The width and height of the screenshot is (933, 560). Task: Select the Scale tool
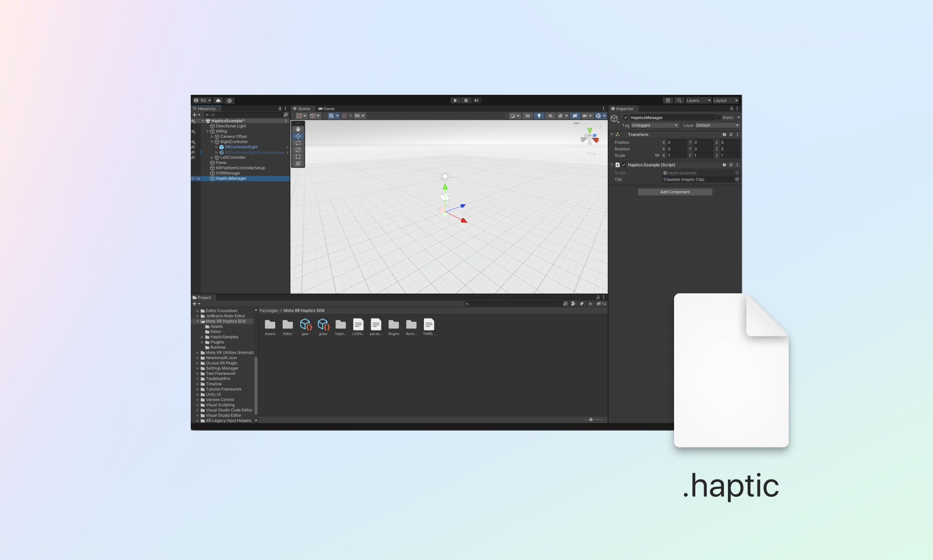pos(298,150)
